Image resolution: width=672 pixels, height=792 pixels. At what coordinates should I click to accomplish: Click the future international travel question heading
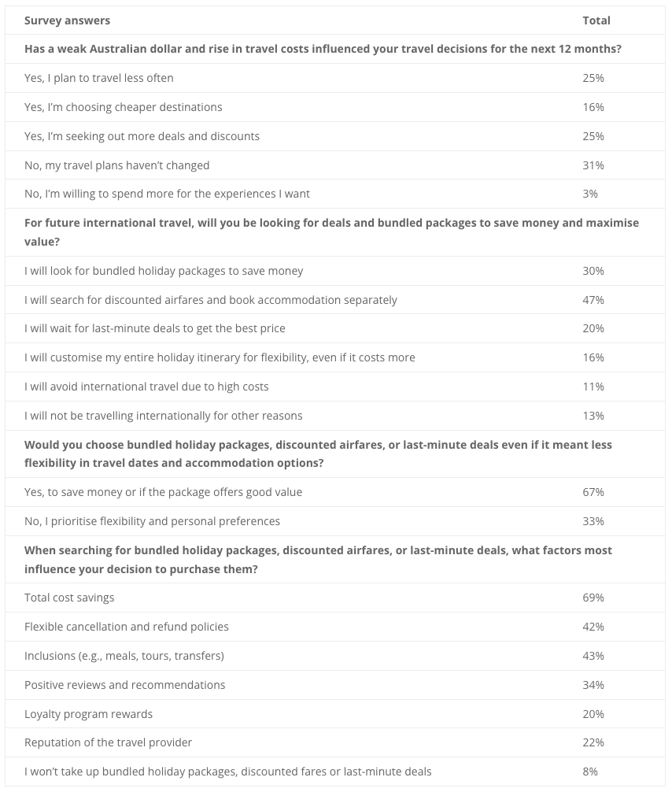[332, 232]
